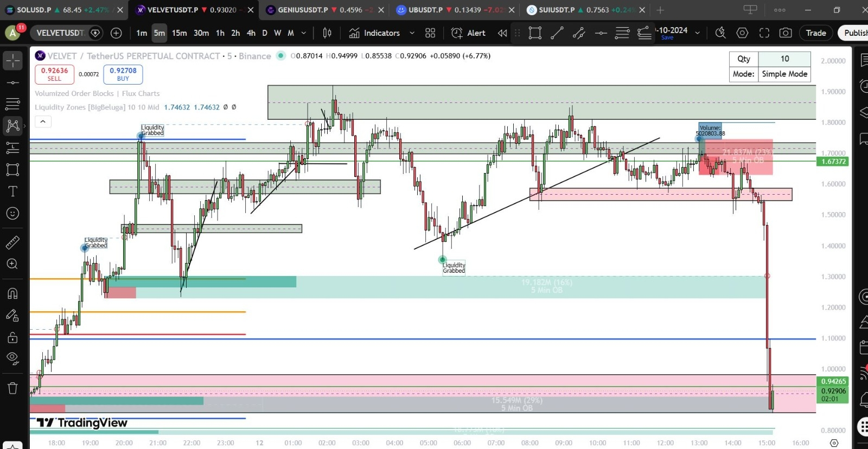Viewport: 868px width, 449px height.
Task: Open the three-dot window options menu
Action: point(780,10)
